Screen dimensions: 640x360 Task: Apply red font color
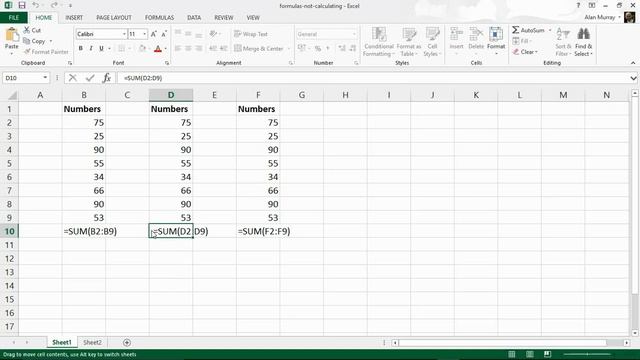[x=158, y=49]
